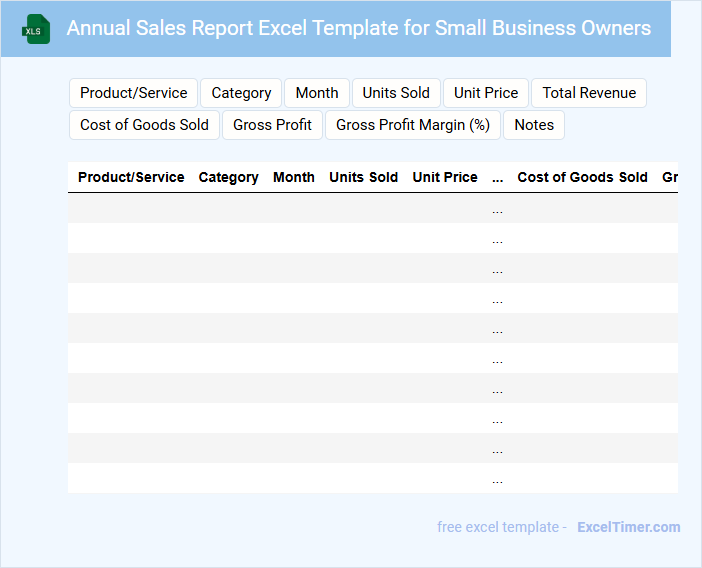Select the Month table column header

294,177
